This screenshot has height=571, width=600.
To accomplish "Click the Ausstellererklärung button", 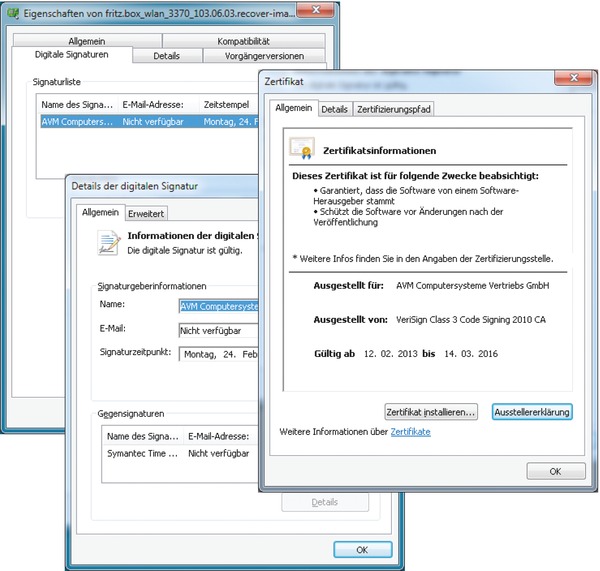I will coord(532,412).
